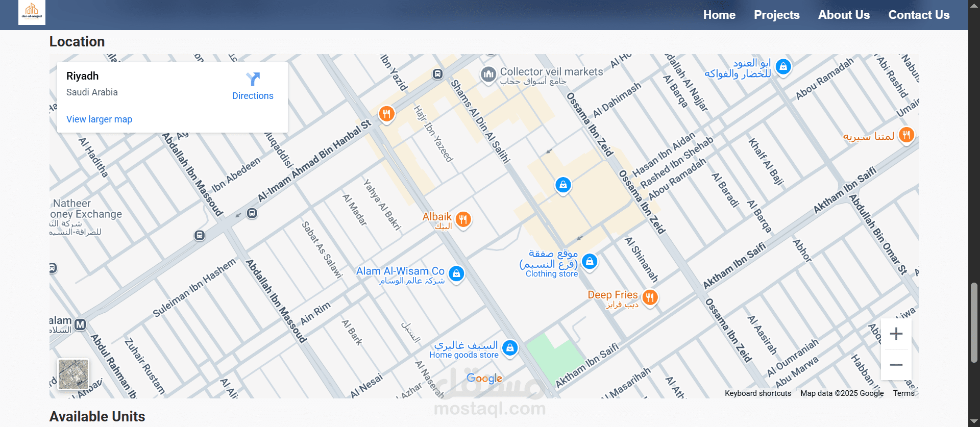Click the Google logo on the map

(x=484, y=378)
